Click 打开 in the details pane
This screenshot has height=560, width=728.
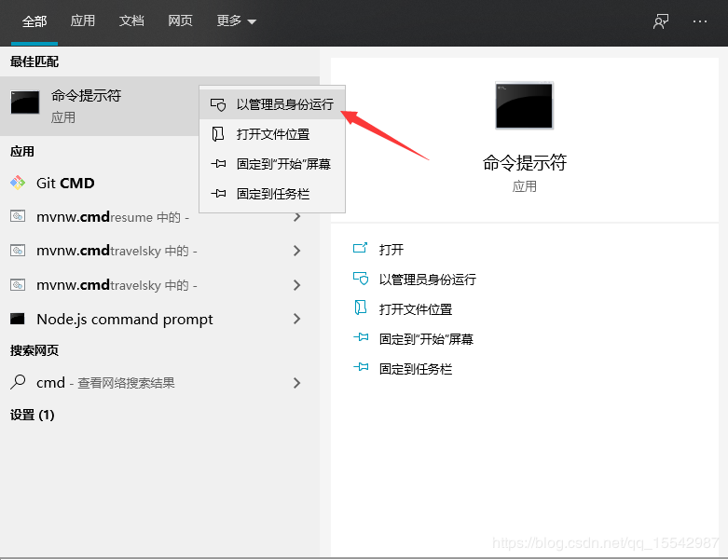391,250
